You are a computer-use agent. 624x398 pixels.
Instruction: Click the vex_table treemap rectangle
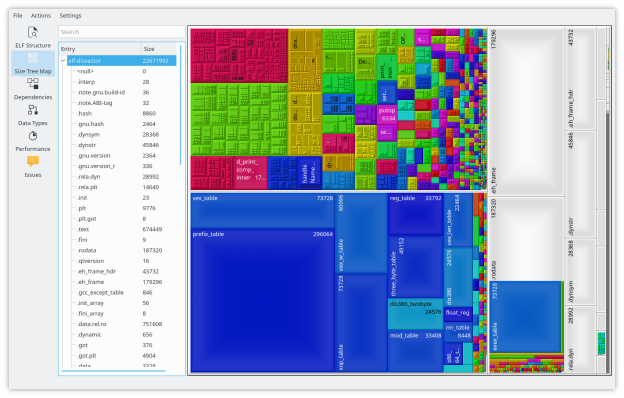click(x=263, y=211)
